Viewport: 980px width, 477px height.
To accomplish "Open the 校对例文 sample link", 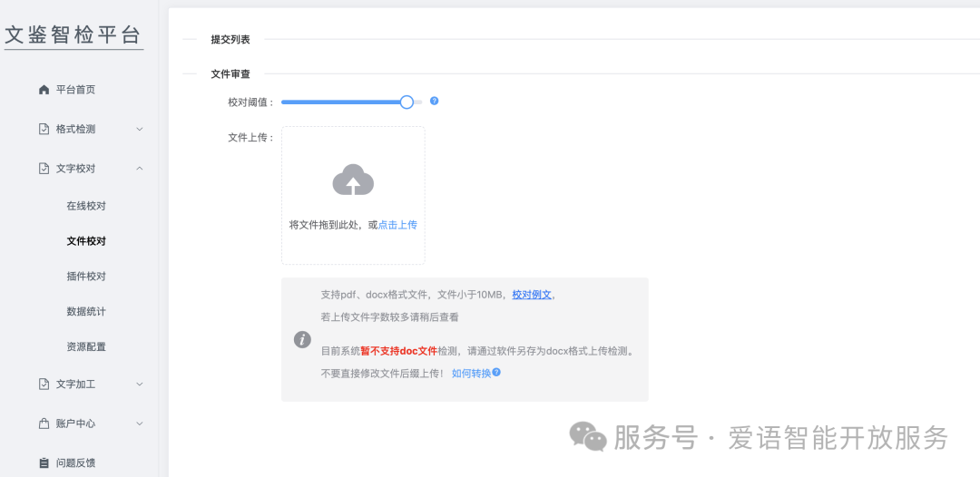I will 532,295.
